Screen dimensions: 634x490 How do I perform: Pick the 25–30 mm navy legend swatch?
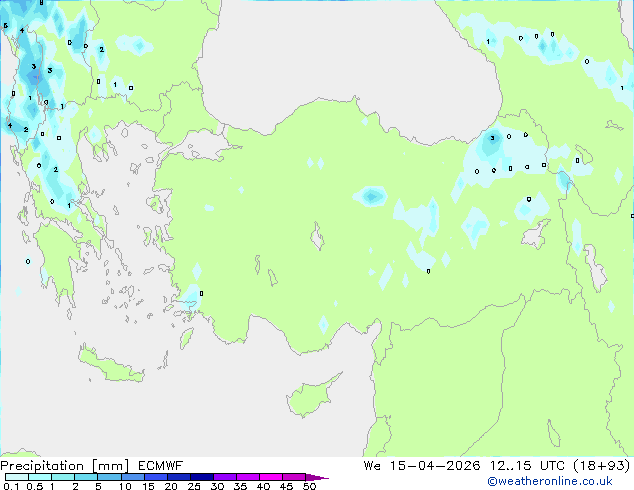pos(201,477)
